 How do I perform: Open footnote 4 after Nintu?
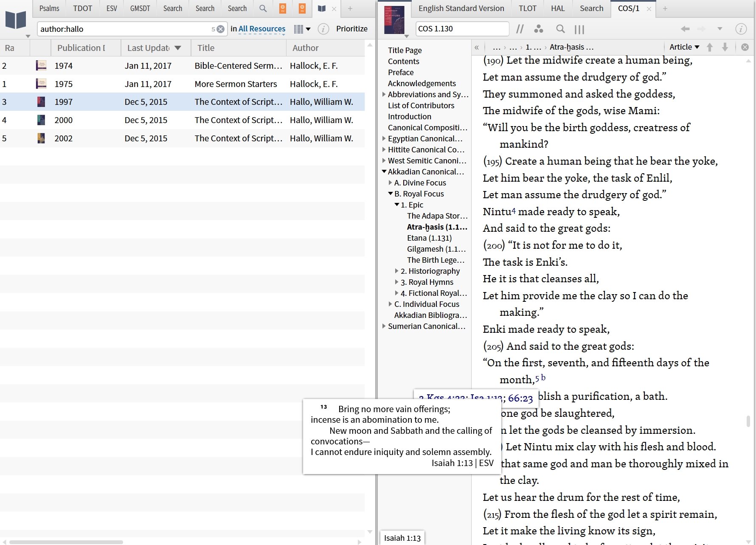(514, 210)
